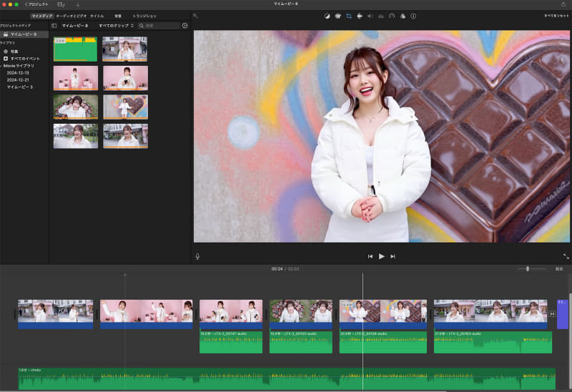Select the pink room close-up thumbnail
Image resolution: width=572 pixels, height=392 pixels.
coord(125,78)
